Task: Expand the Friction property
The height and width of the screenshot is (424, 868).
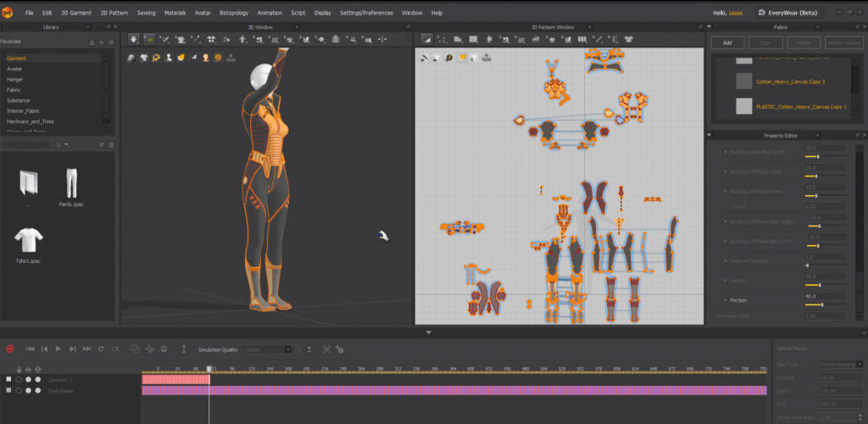Action: tap(725, 300)
